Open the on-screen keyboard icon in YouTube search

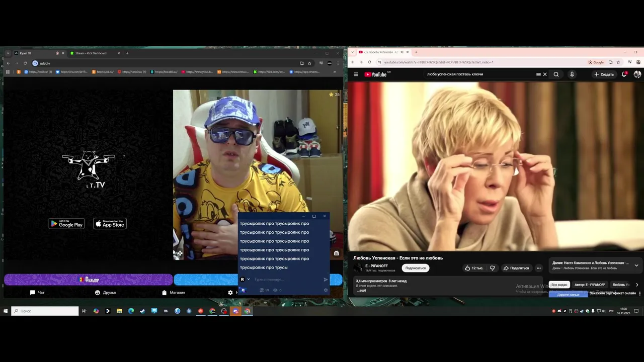[x=538, y=74]
